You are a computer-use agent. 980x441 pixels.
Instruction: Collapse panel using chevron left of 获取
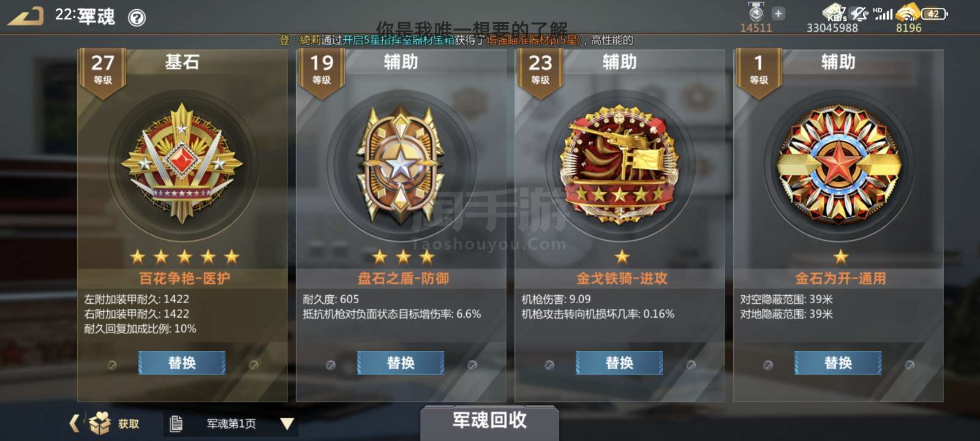pyautogui.click(x=74, y=423)
